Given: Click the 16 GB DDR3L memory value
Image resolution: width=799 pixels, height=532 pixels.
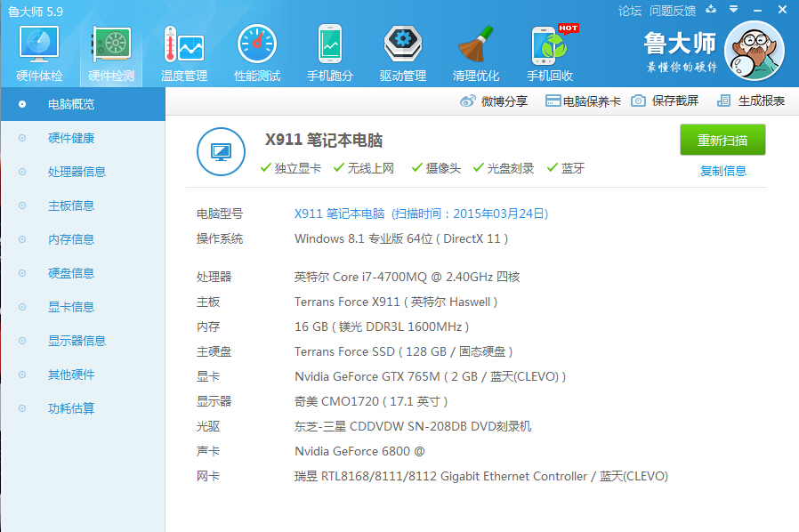Looking at the screenshot, I should tap(382, 326).
